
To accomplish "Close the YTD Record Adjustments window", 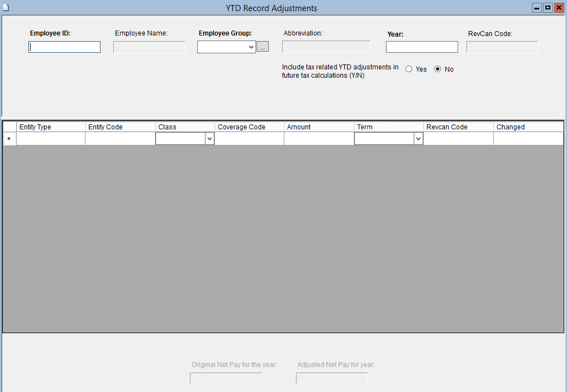I will (559, 8).
